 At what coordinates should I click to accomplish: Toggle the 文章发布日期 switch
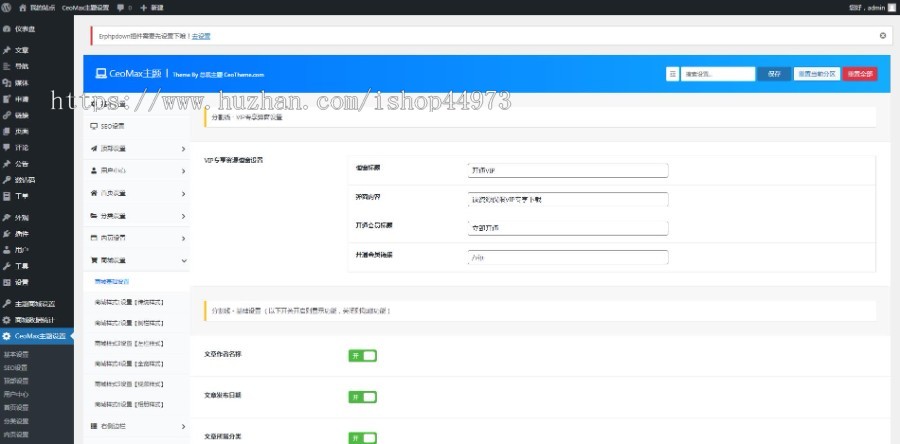pos(362,397)
